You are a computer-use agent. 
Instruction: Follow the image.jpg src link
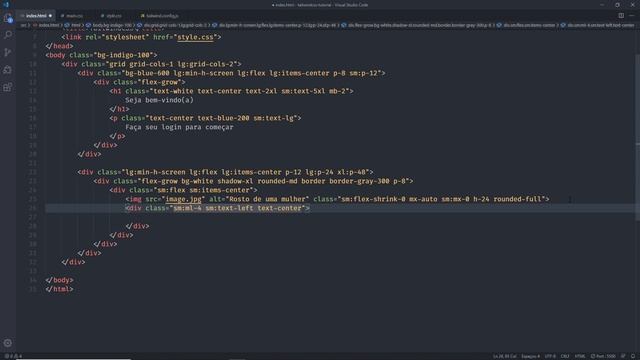pos(183,199)
